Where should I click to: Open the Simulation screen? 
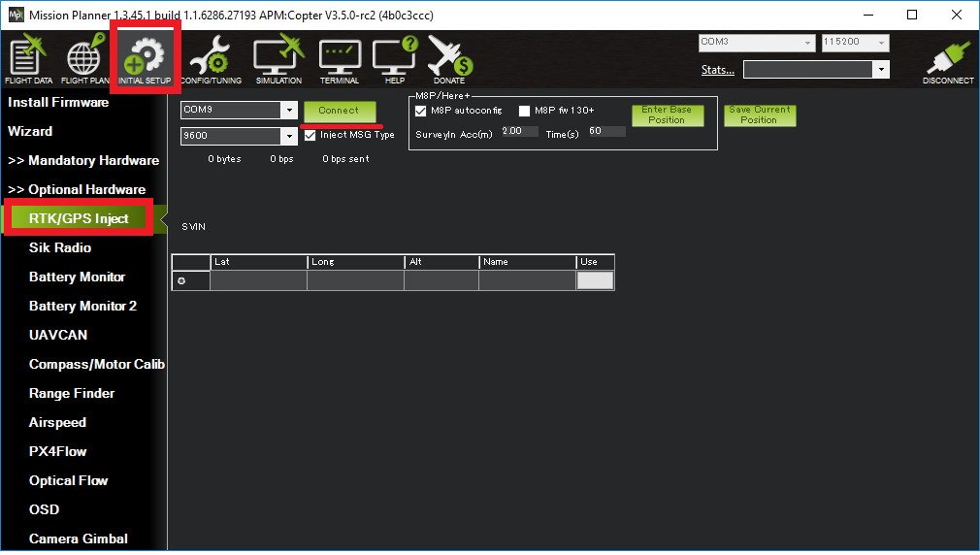tap(278, 59)
